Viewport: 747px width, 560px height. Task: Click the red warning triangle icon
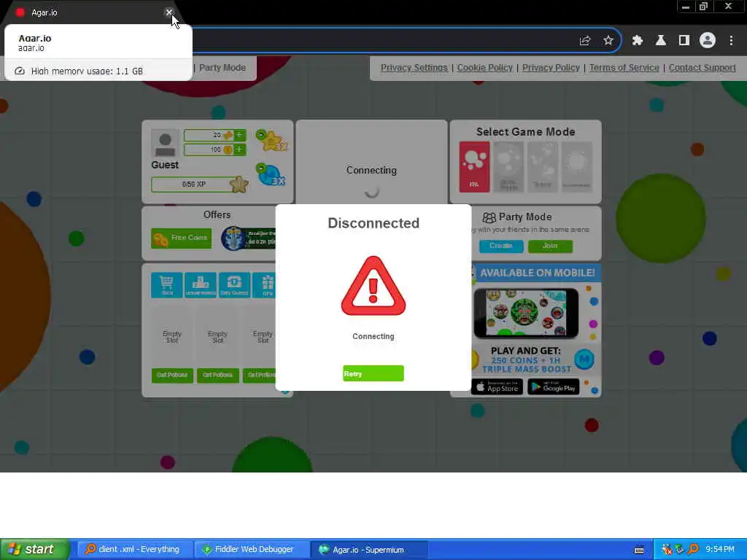[373, 286]
